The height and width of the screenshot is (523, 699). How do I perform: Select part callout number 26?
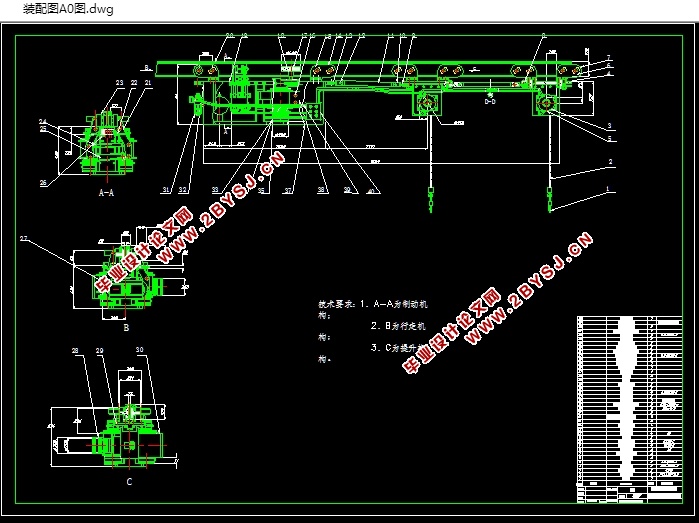[x=43, y=183]
